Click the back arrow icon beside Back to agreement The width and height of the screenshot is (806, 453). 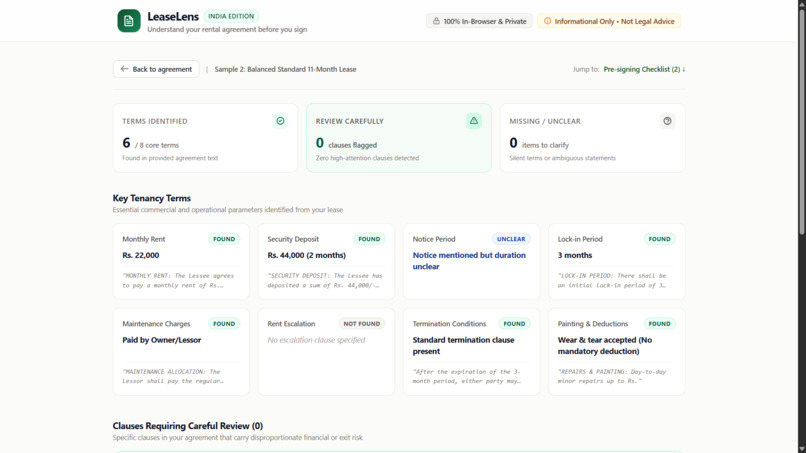(124, 69)
